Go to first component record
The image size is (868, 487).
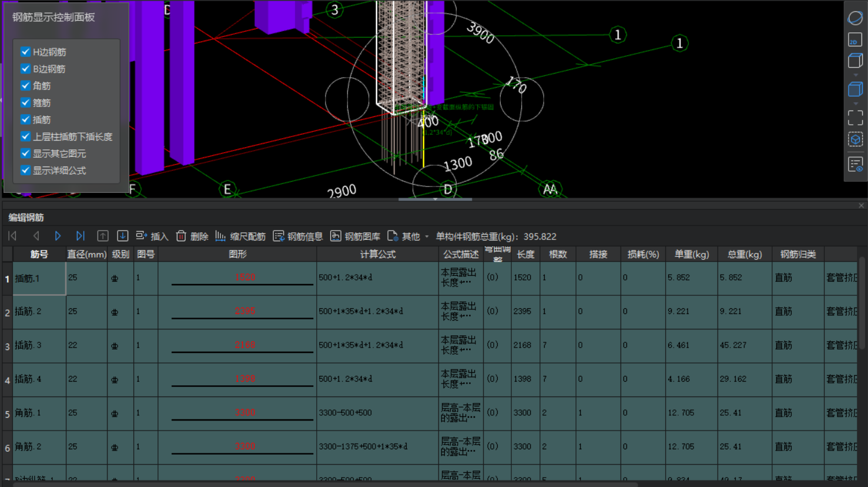(12, 236)
